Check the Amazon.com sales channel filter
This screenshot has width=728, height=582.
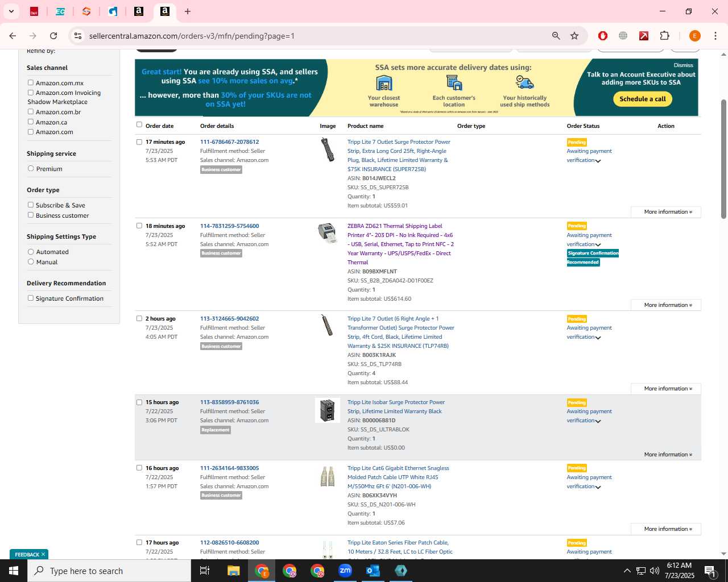[x=31, y=131]
